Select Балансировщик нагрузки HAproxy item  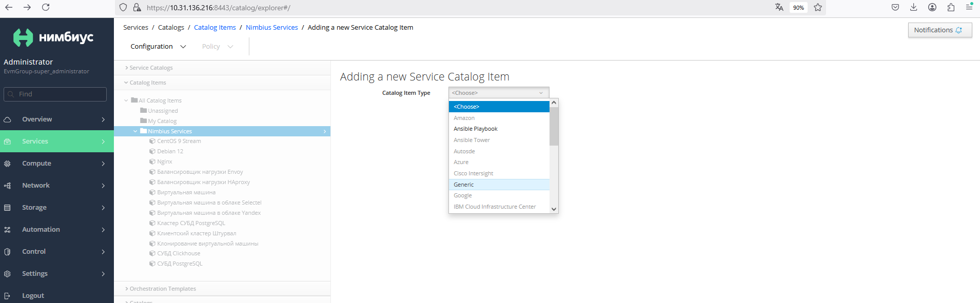[203, 182]
